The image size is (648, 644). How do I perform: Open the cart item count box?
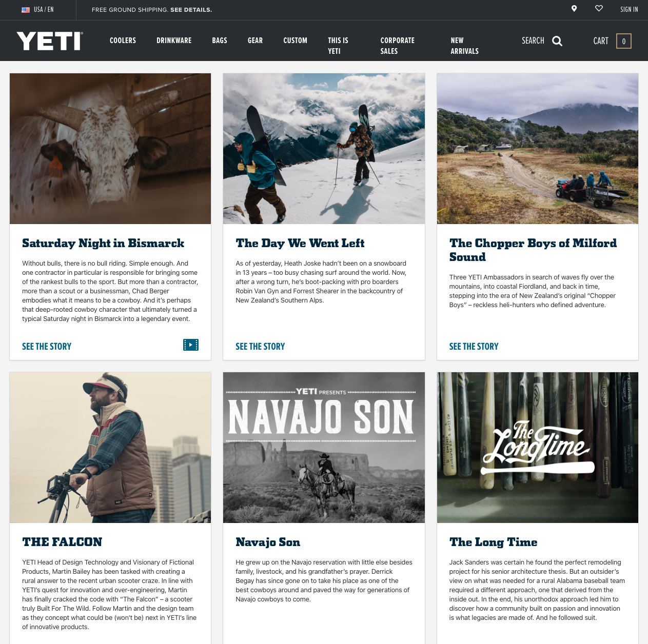624,41
